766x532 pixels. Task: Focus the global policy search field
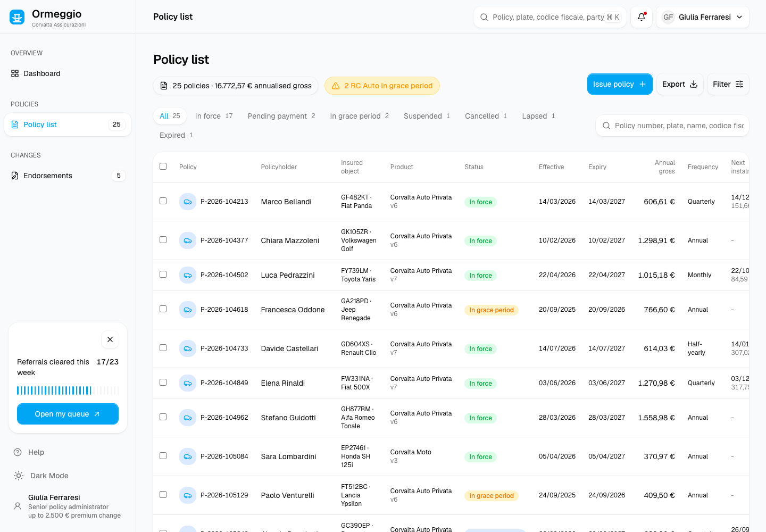tap(550, 17)
